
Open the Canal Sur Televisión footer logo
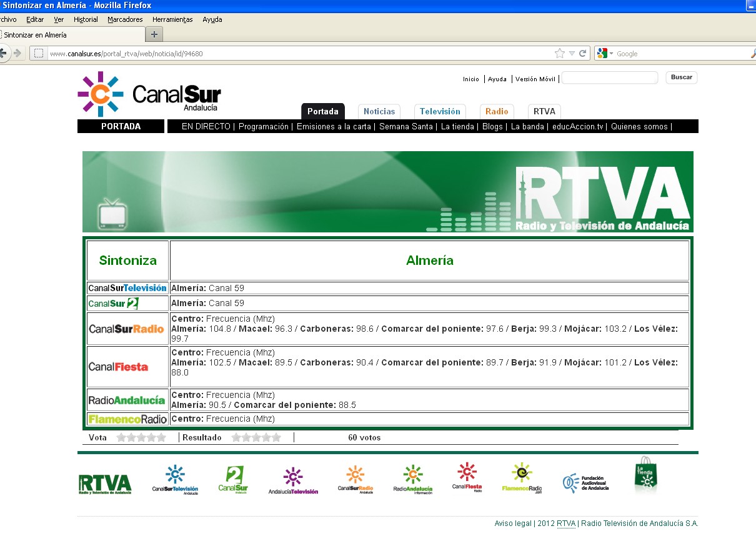point(175,480)
